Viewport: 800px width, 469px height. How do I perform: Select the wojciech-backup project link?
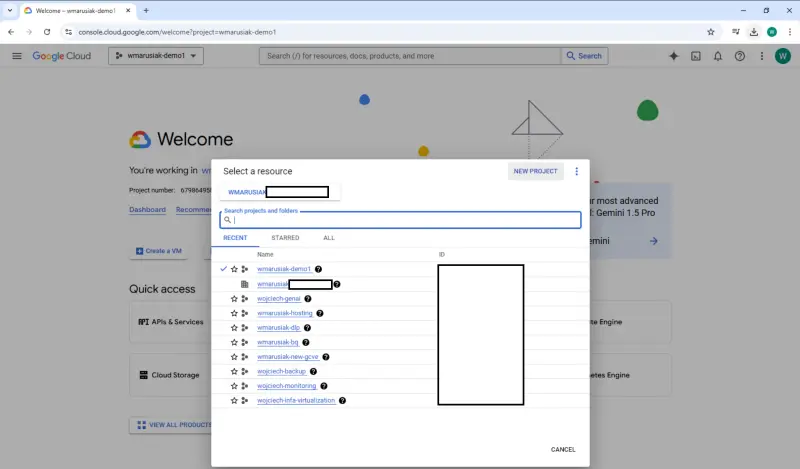coord(282,372)
